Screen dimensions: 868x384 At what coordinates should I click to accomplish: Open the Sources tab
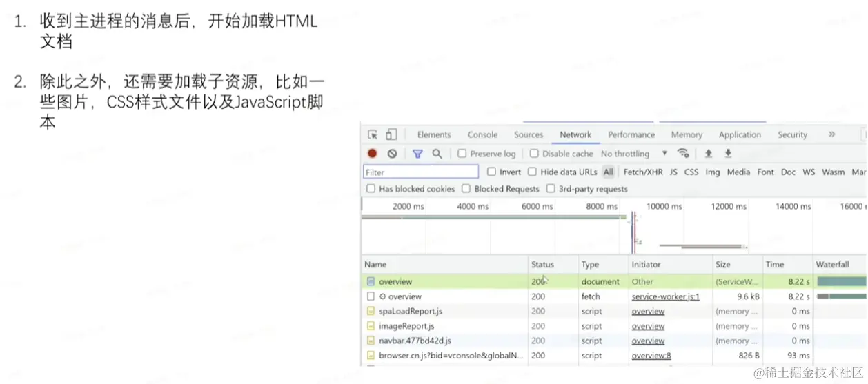(529, 134)
